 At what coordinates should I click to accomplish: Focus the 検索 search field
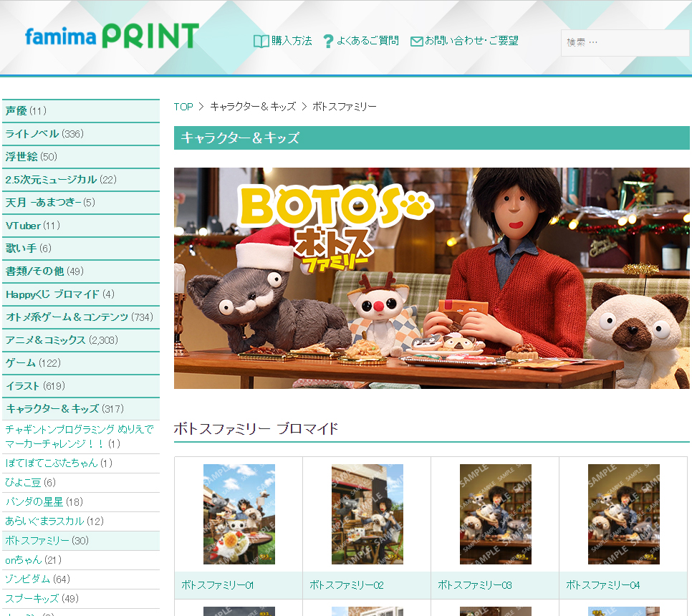[x=625, y=43]
